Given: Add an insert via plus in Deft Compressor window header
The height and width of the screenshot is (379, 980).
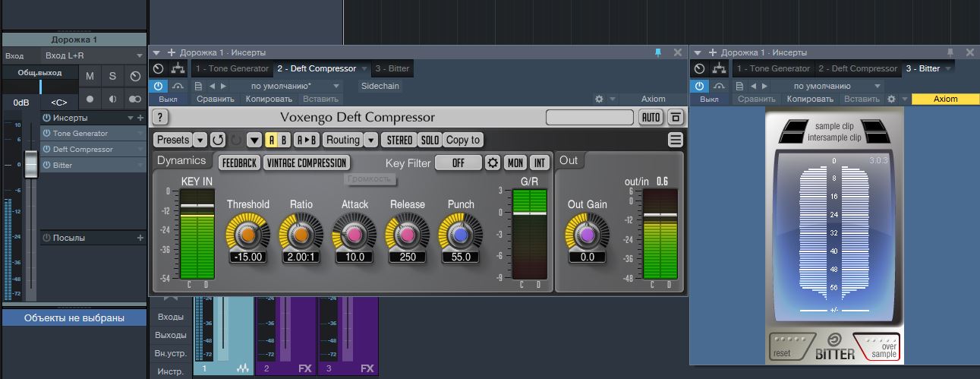Looking at the screenshot, I should point(170,52).
